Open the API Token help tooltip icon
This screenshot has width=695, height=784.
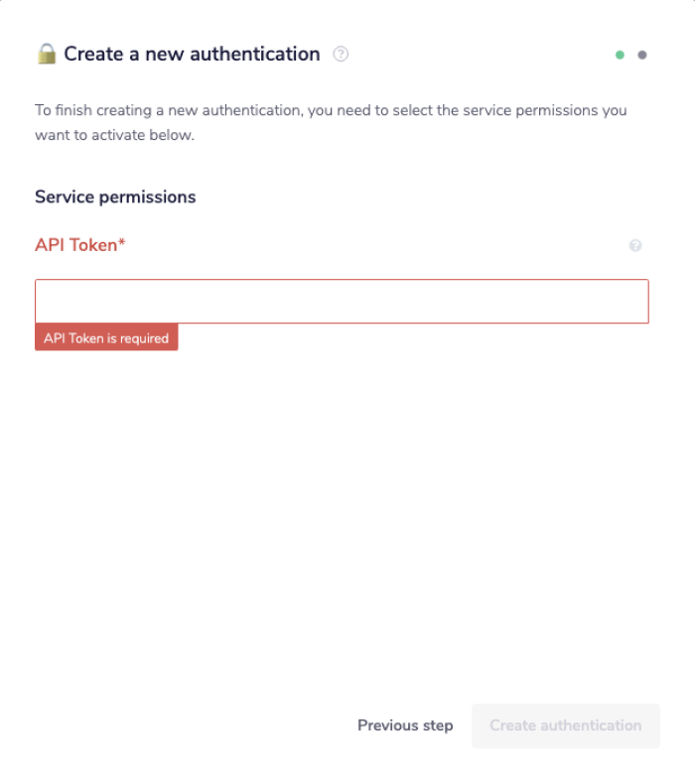635,245
